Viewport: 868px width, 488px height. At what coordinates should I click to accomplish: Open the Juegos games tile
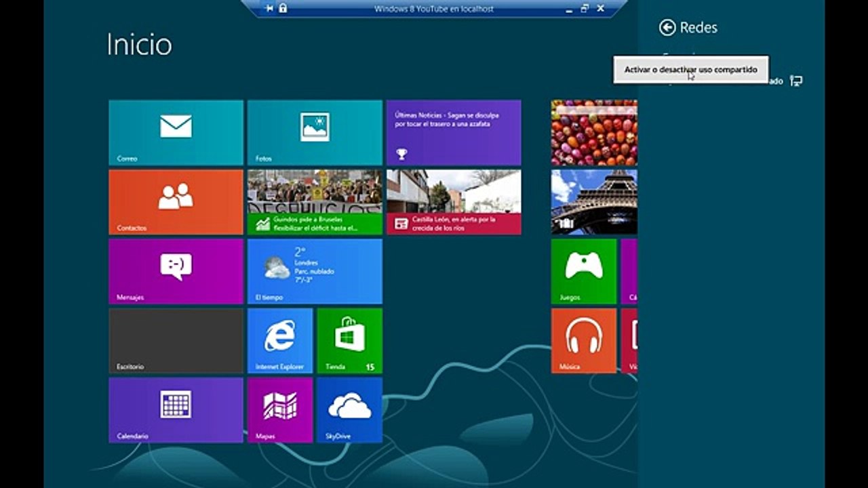pos(584,272)
